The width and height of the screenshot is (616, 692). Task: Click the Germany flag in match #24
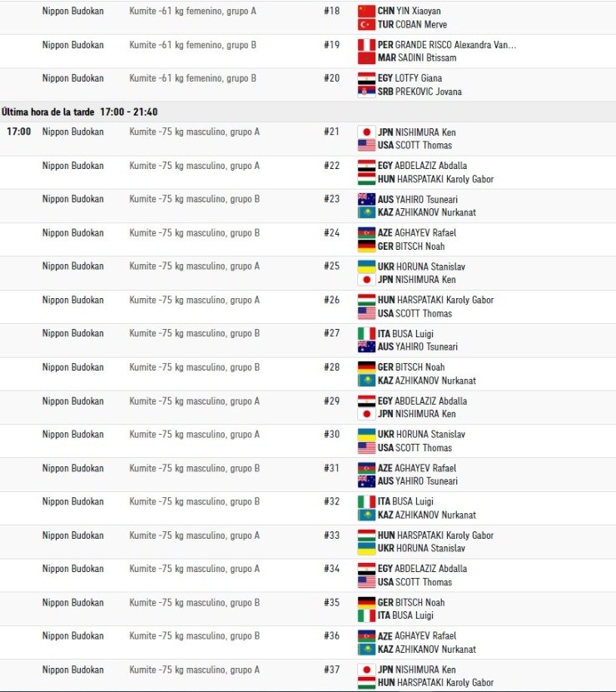point(366,246)
